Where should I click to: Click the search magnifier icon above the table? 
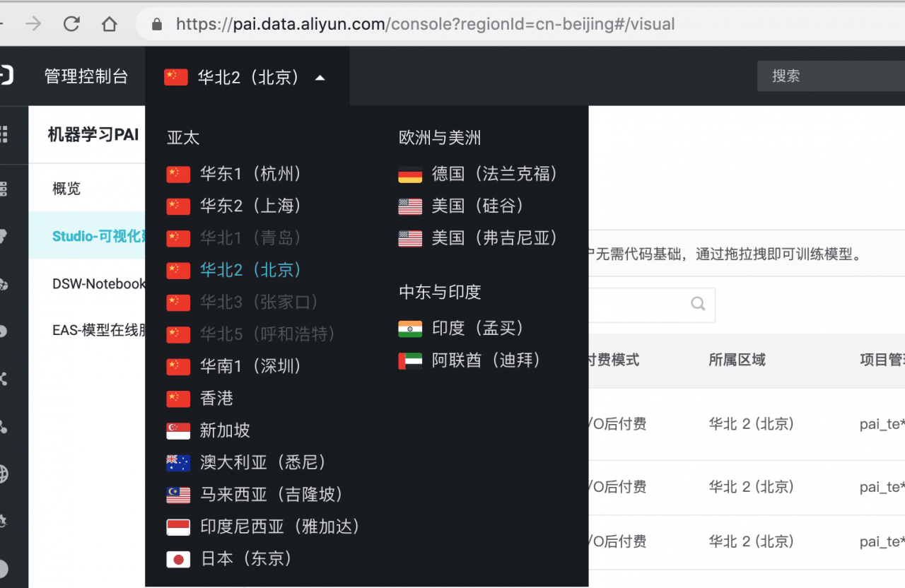[x=698, y=304]
